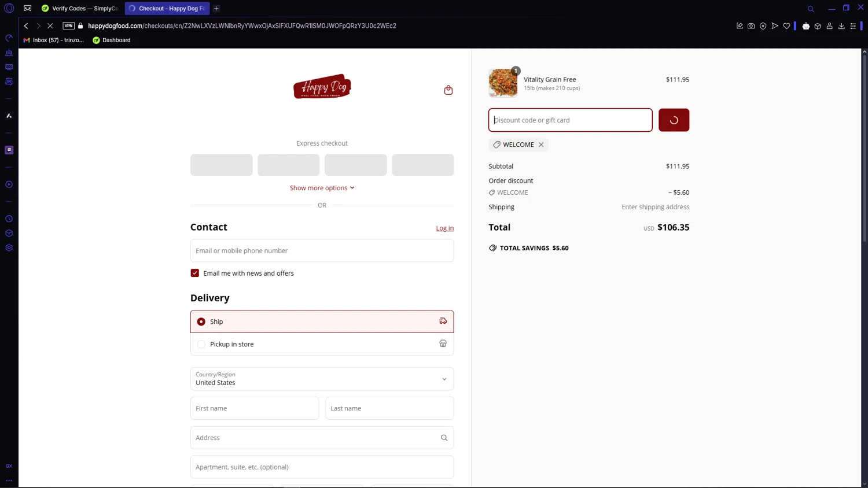Select the Checkout Happy Dog tab
The width and height of the screenshot is (868, 488).
click(167, 9)
